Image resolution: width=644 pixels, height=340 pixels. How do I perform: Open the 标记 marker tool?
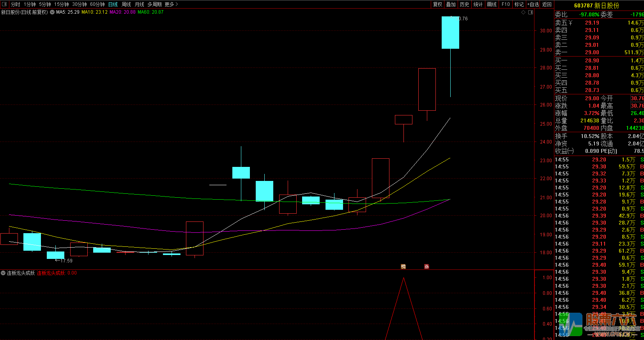point(519,4)
